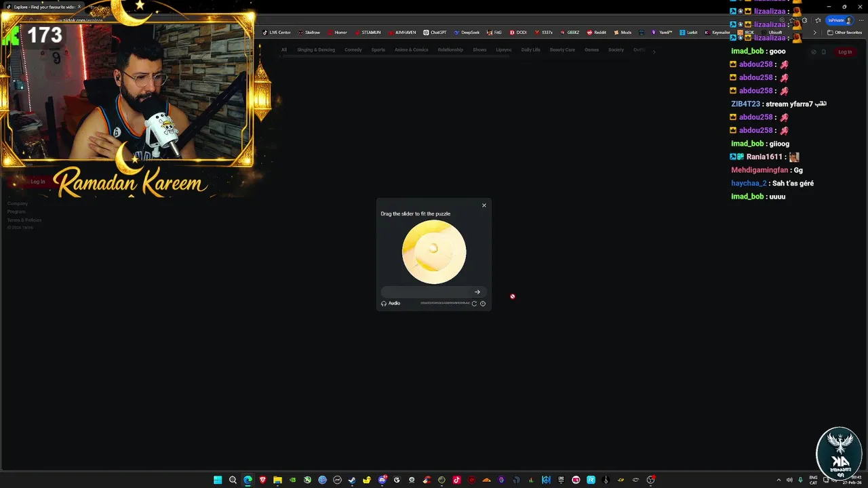Open the Company footer link

click(x=18, y=203)
